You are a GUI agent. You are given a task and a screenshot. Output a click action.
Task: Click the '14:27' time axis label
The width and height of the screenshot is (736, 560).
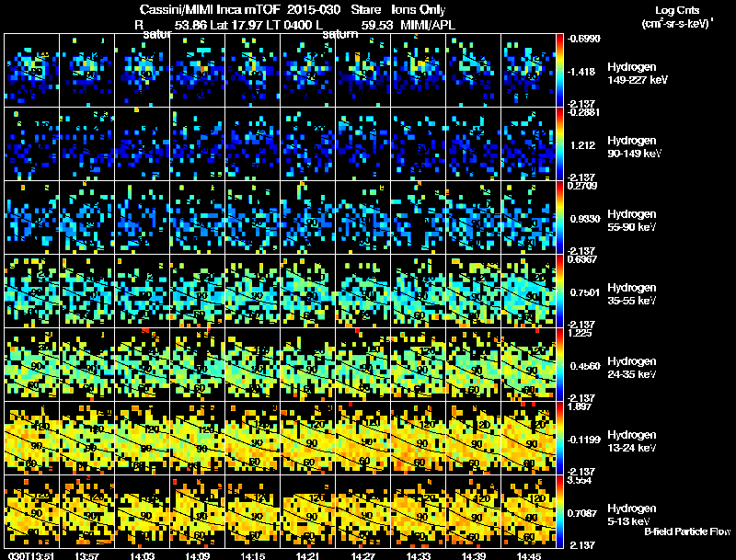pyautogui.click(x=363, y=556)
